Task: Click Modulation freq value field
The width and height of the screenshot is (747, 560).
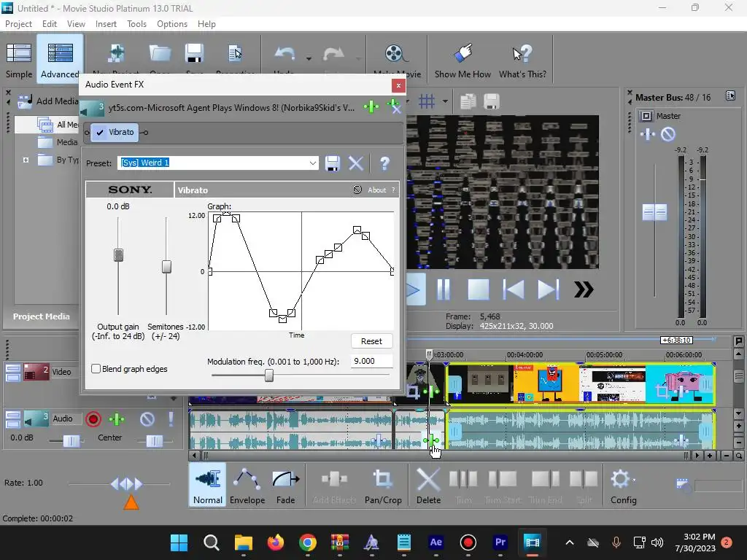Action: pyautogui.click(x=371, y=361)
